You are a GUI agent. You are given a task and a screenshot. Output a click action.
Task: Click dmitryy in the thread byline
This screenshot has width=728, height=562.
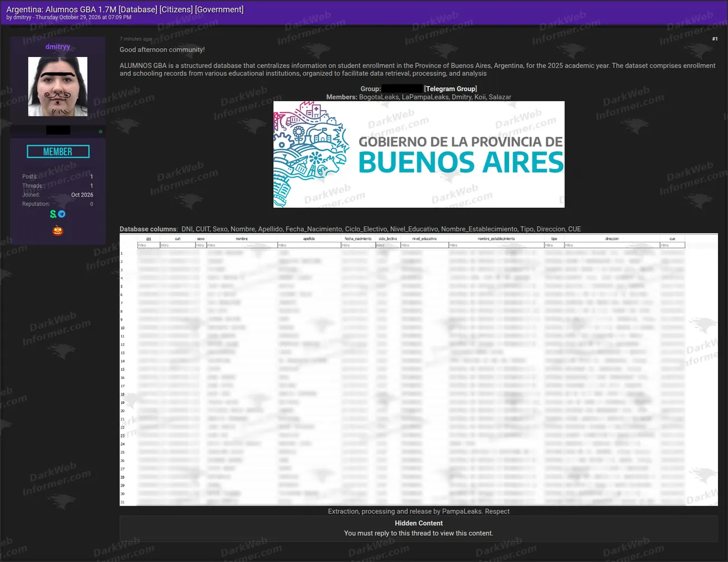[22, 17]
